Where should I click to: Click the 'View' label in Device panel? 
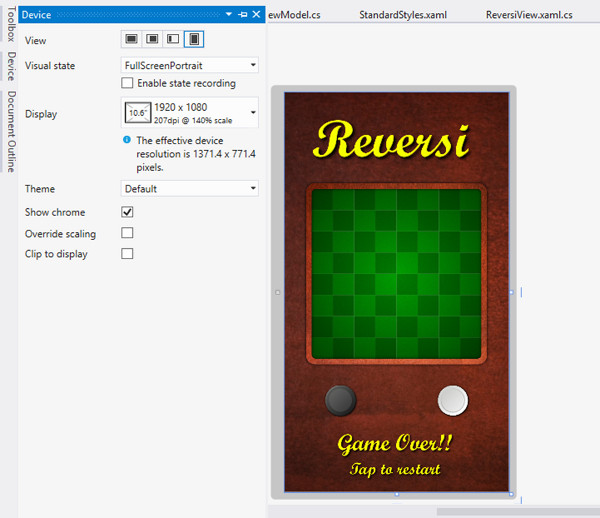tap(36, 41)
